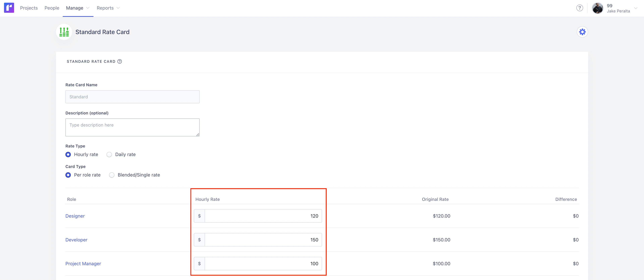Open the user account dropdown chevron
644x280 pixels.
coord(636,8)
